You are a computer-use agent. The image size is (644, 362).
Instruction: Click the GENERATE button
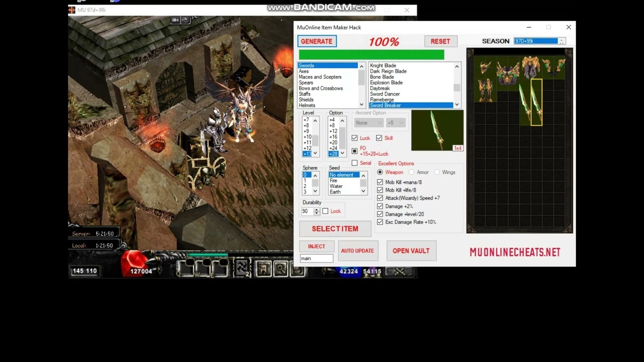click(316, 41)
